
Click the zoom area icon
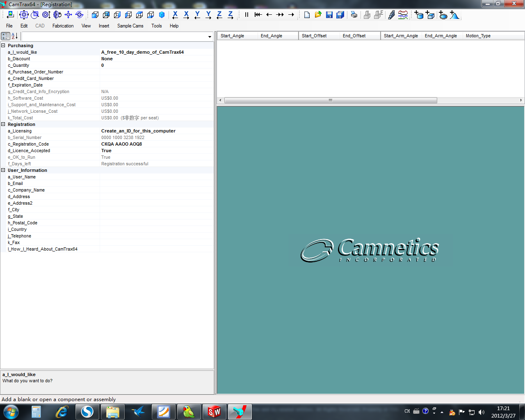pos(35,15)
